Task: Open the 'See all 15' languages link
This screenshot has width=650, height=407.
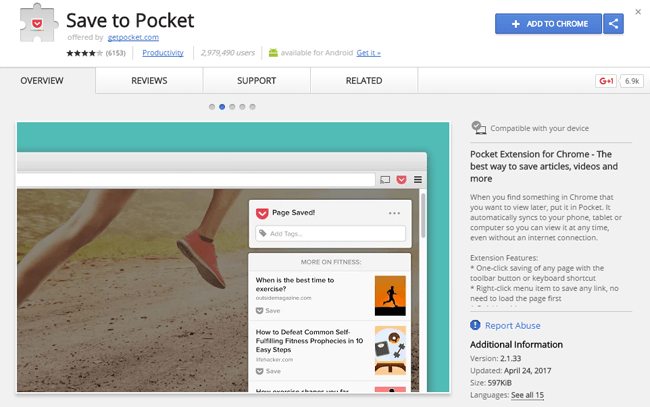Action: [x=527, y=395]
